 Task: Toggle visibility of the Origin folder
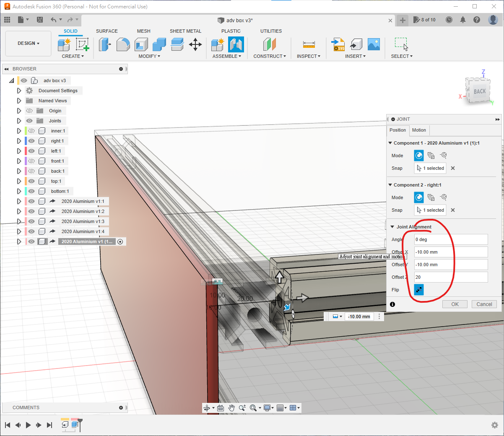coord(29,111)
